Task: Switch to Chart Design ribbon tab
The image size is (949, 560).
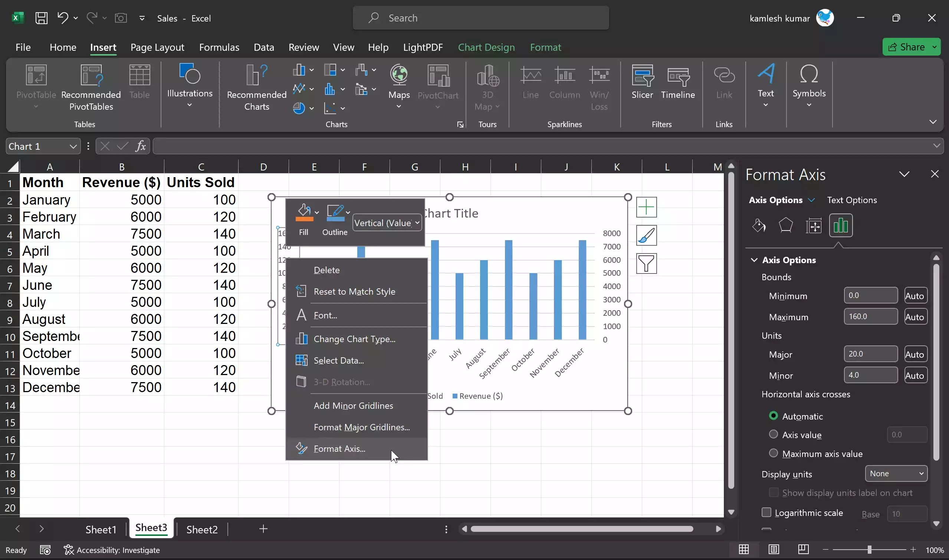Action: click(x=486, y=47)
